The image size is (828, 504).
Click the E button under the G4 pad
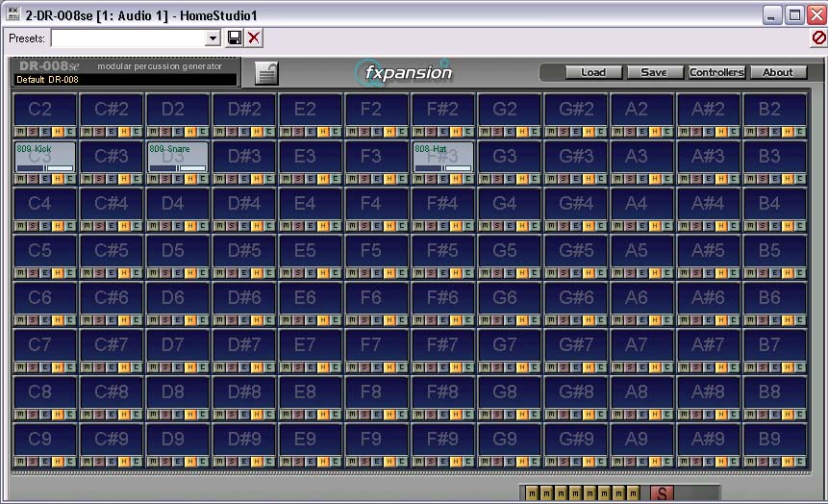tap(510, 226)
